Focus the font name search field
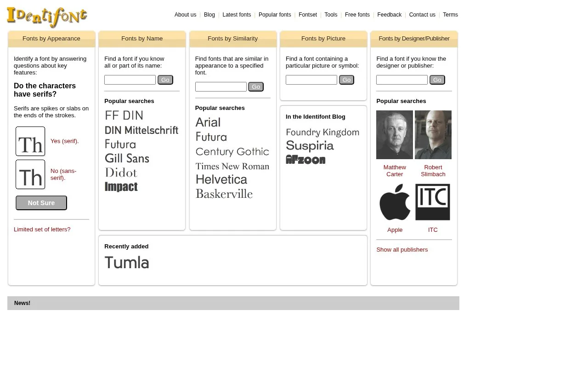Image resolution: width=588 pixels, height=368 pixels. 130,80
